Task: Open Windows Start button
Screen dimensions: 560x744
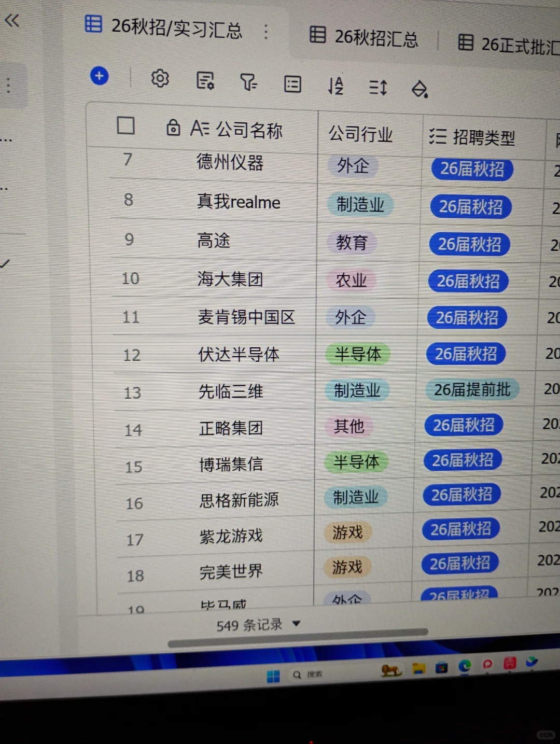Action: click(x=273, y=676)
